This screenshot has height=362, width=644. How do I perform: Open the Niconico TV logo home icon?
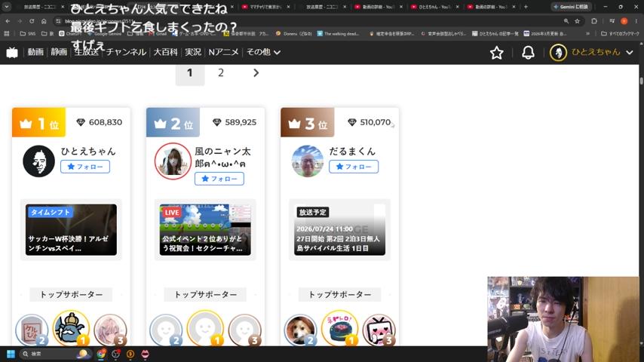click(x=12, y=52)
